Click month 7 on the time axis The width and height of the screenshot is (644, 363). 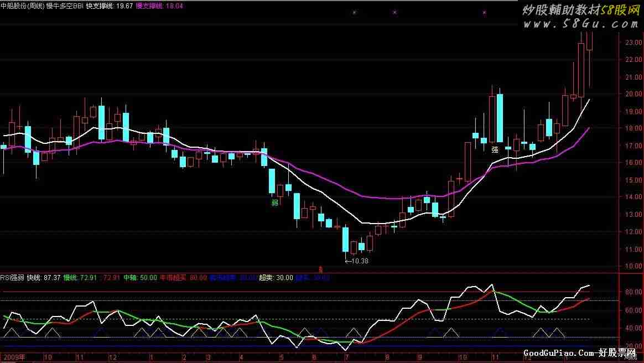[346, 357]
